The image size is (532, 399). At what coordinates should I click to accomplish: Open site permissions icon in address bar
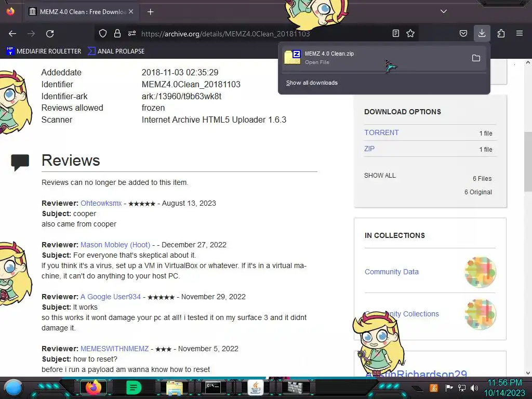coord(132,33)
